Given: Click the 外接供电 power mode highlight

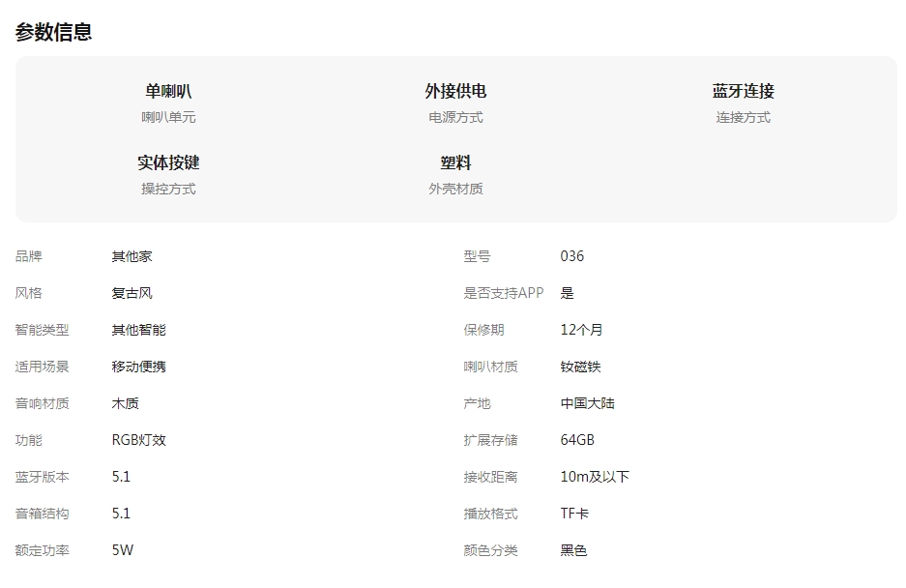Looking at the screenshot, I should 455,92.
